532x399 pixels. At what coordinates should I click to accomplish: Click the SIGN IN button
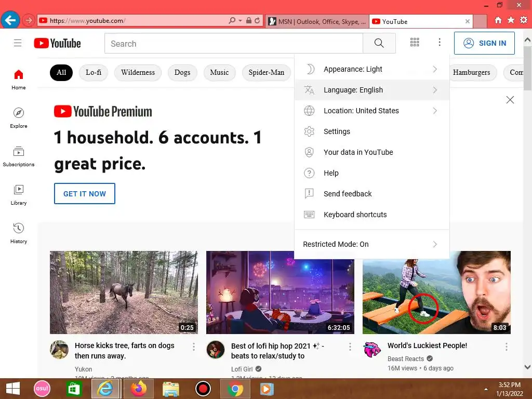pos(484,43)
